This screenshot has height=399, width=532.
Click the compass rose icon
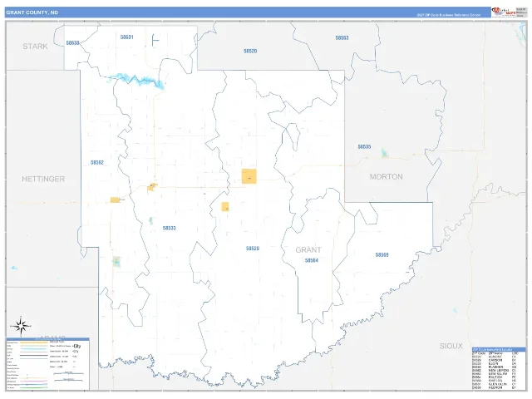tap(21, 326)
